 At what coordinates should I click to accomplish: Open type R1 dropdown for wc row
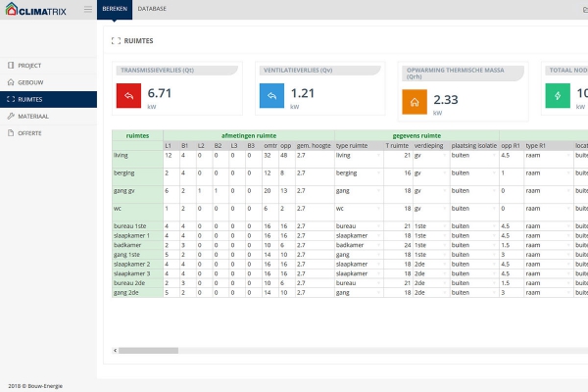[x=568, y=208]
